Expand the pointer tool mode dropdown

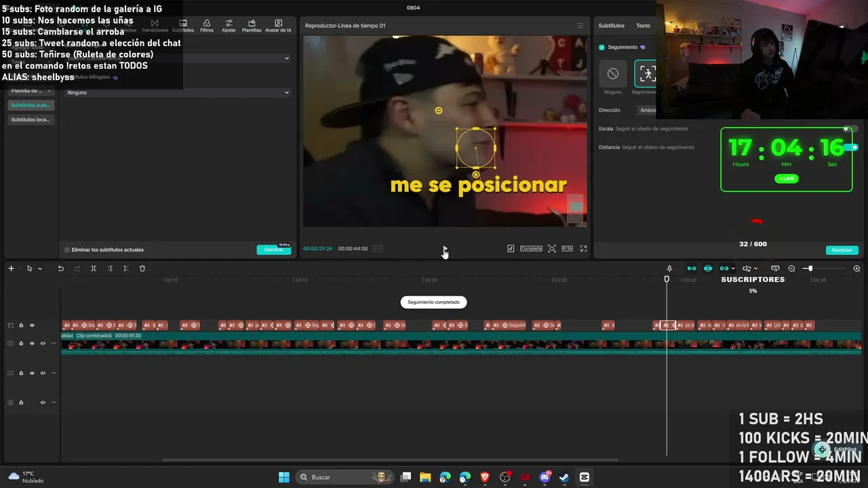[40, 268]
